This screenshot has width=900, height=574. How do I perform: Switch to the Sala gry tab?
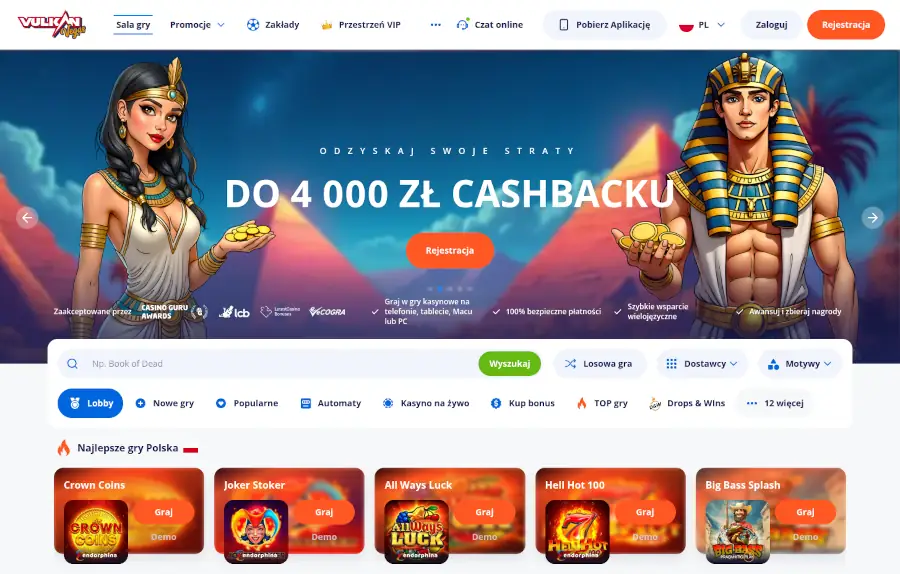[x=133, y=25]
